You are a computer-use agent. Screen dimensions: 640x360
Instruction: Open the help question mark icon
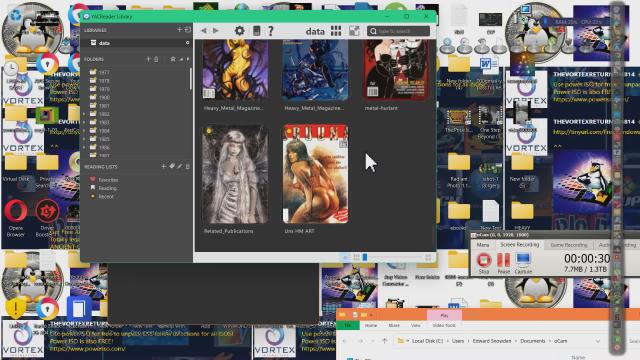(270, 31)
